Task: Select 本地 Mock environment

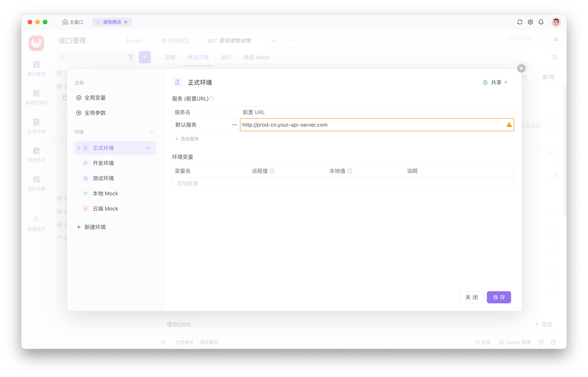Action: click(115, 193)
